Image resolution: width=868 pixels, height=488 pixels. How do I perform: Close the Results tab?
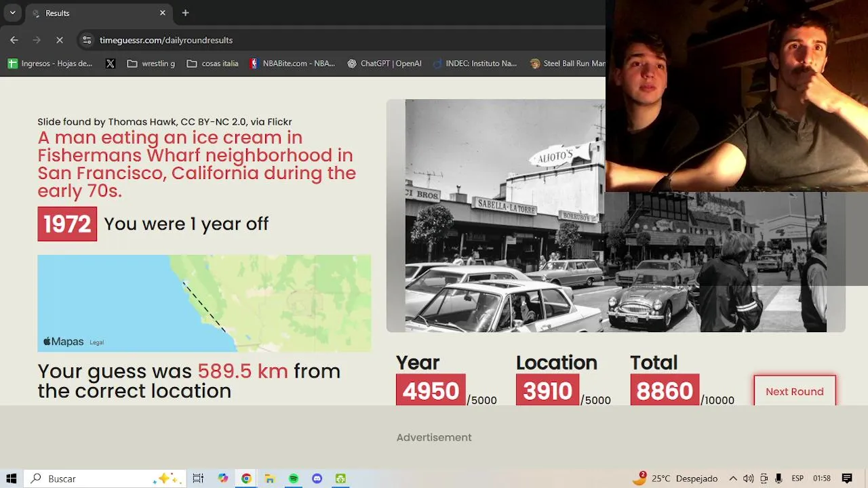[163, 13]
